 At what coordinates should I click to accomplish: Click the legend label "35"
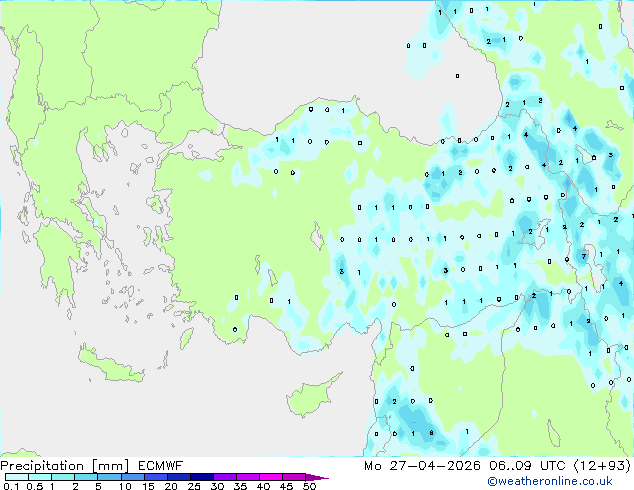(240, 486)
